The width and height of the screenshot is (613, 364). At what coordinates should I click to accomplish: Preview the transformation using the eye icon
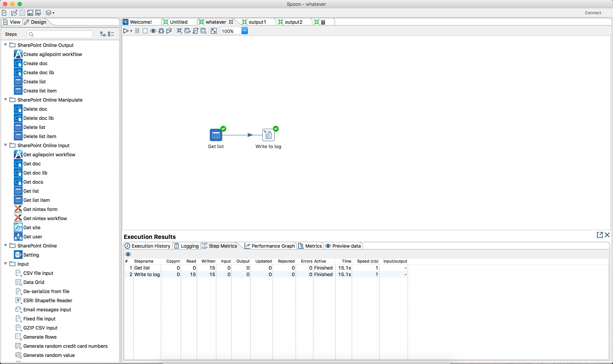[153, 31]
